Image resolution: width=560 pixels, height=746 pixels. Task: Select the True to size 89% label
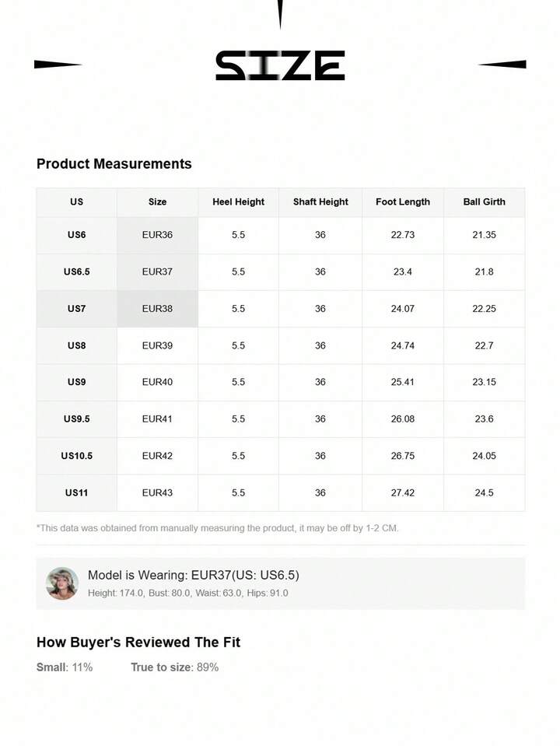[x=174, y=667]
